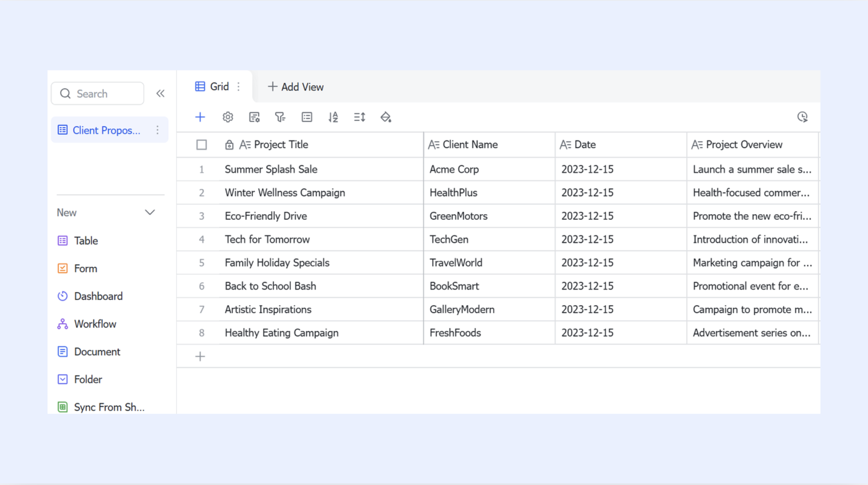The image size is (868, 485).
Task: Open the filter funnel icon
Action: [280, 117]
